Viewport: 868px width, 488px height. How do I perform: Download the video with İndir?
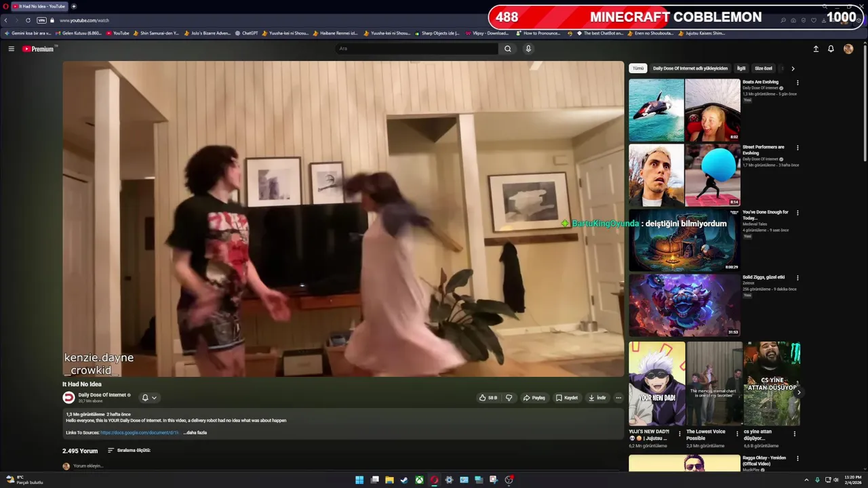(597, 398)
